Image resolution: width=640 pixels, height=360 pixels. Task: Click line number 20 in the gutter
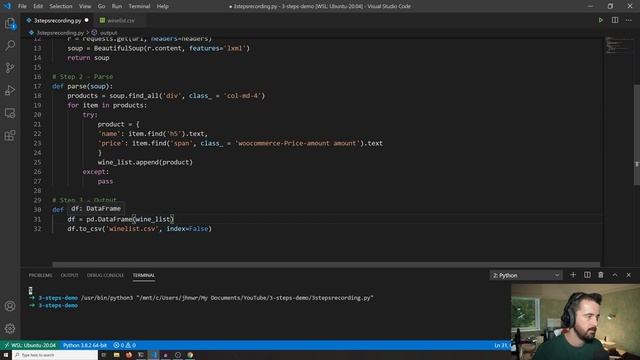coord(37,115)
